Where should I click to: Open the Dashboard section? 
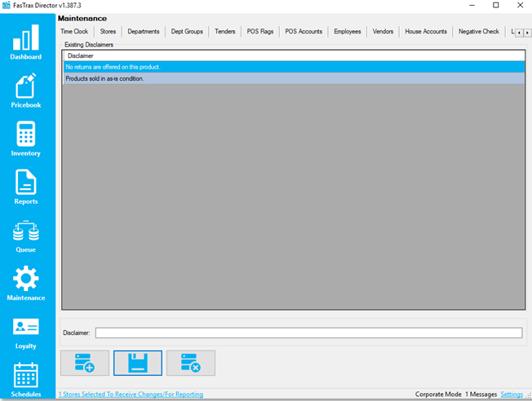click(26, 42)
